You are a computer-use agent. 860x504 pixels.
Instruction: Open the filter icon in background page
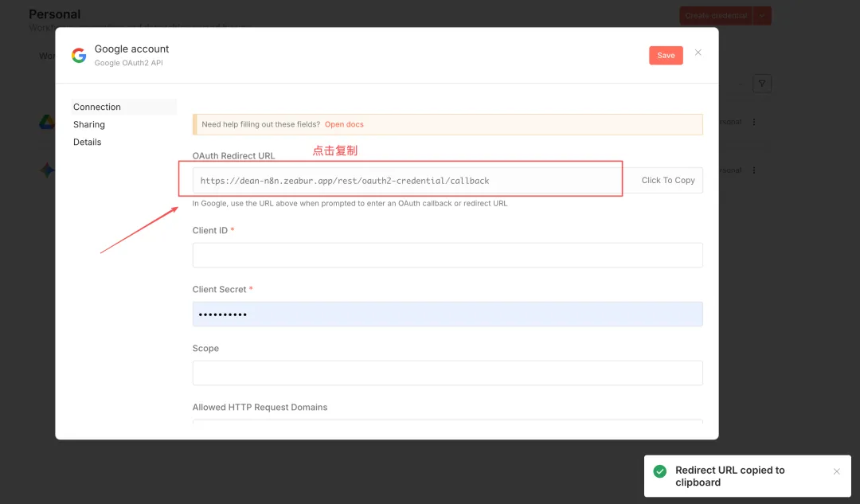click(x=762, y=84)
